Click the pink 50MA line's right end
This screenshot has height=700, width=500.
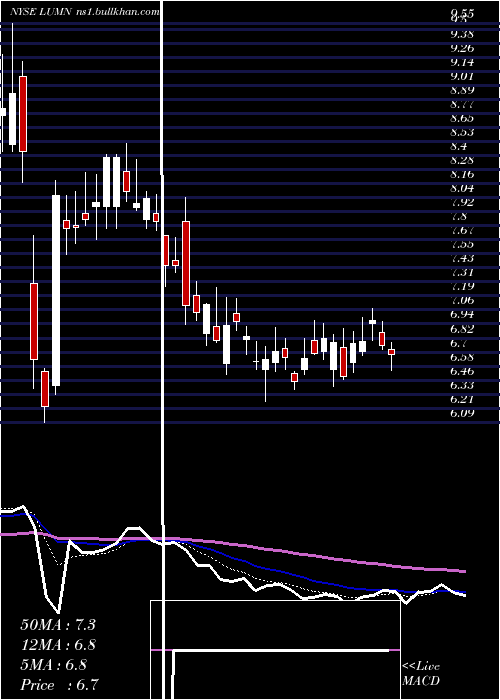(464, 571)
